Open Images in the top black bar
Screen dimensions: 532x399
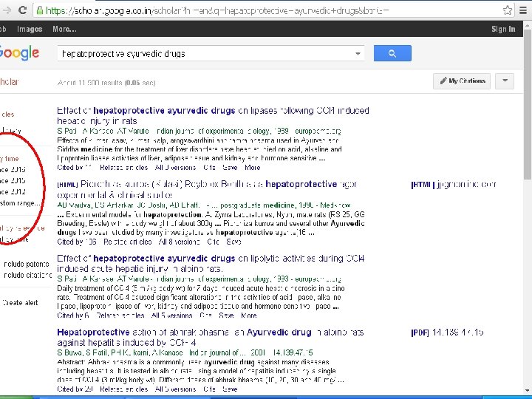(x=30, y=29)
